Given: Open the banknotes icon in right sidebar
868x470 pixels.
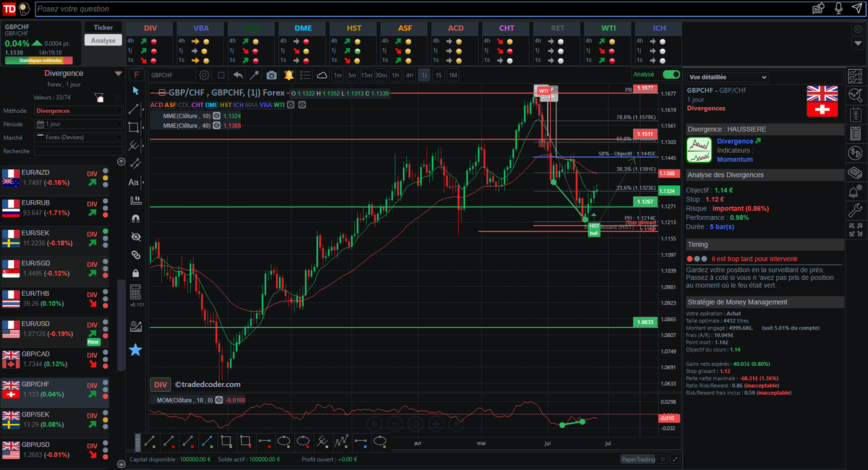Looking at the screenshot, I should pyautogui.click(x=856, y=172).
